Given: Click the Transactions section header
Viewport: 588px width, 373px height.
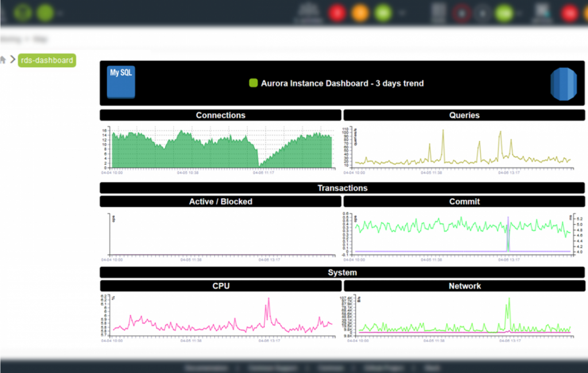Looking at the screenshot, I should coord(342,188).
